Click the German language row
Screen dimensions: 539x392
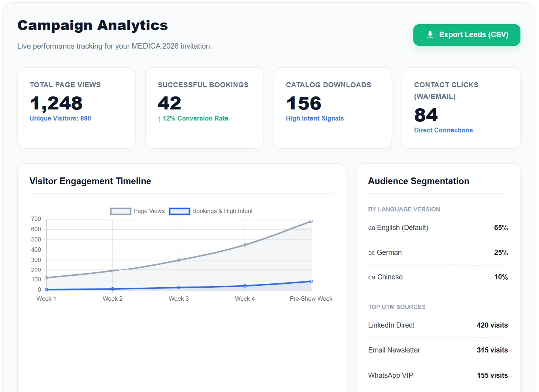click(438, 253)
